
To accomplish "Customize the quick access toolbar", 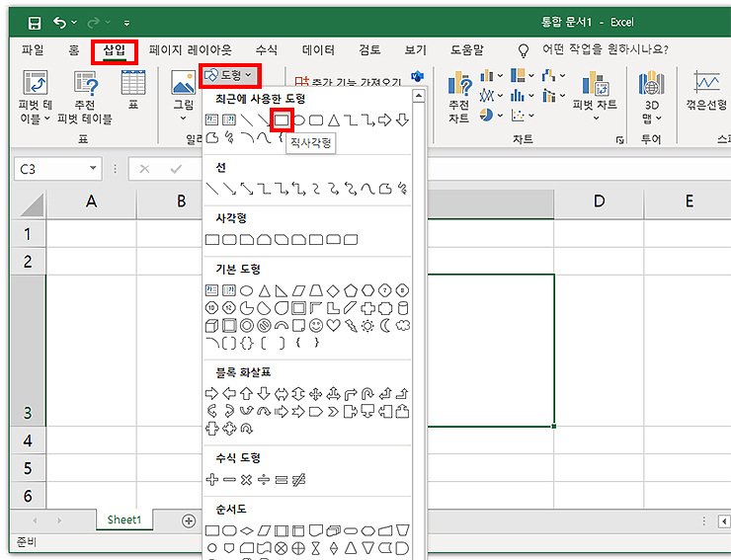I will coord(126,23).
